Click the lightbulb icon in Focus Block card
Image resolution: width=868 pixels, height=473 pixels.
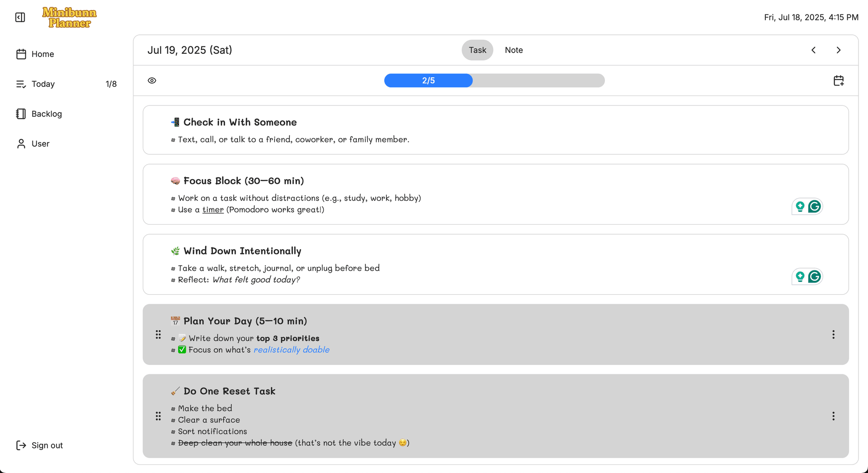coord(800,207)
